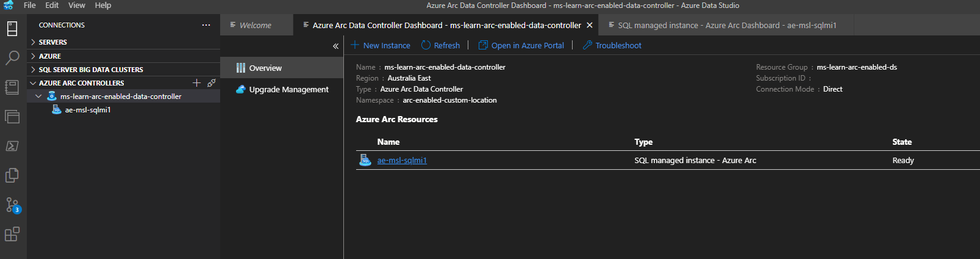Open the Search view in activity bar
This screenshot has width=980, height=259.
(x=12, y=58)
